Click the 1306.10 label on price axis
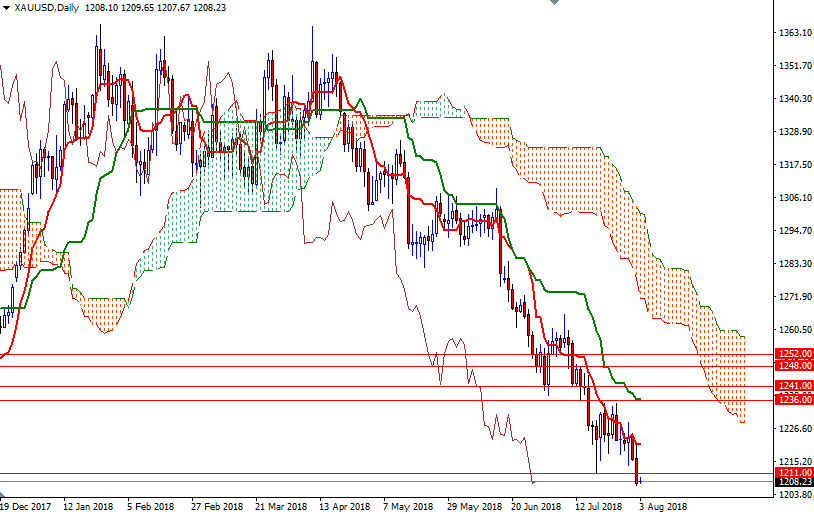 [793, 198]
